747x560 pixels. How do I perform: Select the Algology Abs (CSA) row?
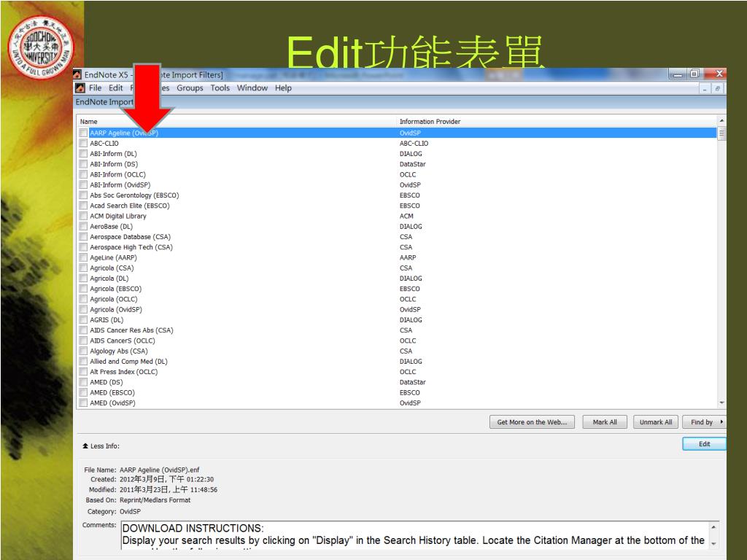pos(398,351)
